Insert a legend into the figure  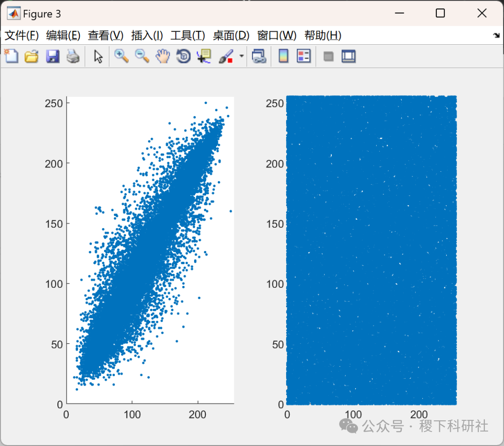coord(304,56)
